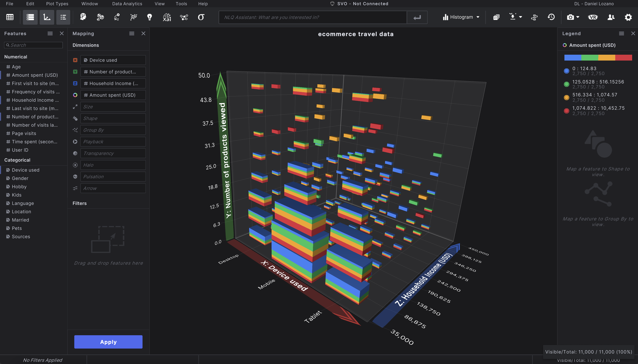Screen dimensions: 638x364
Task: Click the sigma statistics tool
Action: pos(201,17)
